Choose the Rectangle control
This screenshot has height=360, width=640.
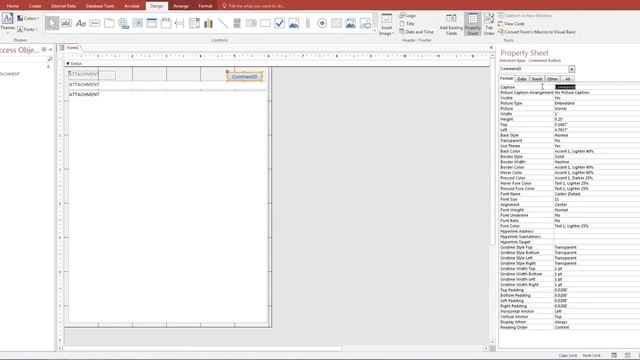pyautogui.click(x=265, y=23)
